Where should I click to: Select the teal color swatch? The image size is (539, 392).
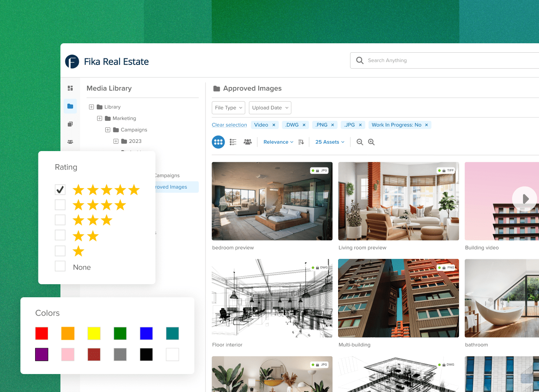coord(172,333)
